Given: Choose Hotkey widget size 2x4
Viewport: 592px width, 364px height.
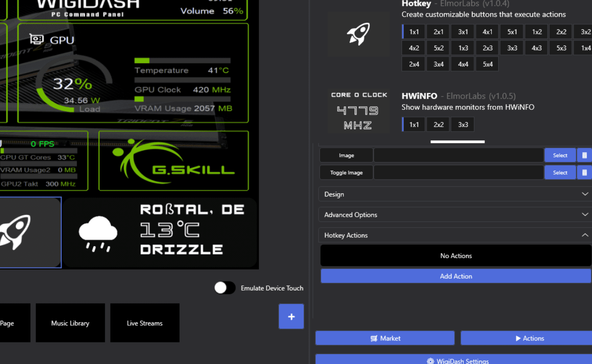Looking at the screenshot, I should (414, 64).
